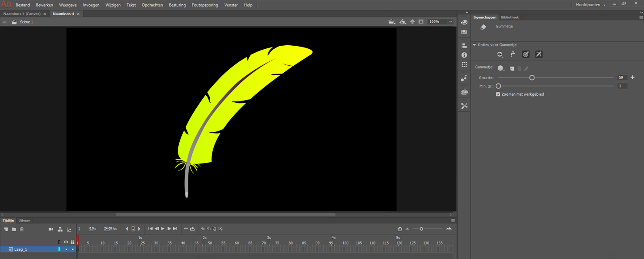Open the Bestand menu

pos(23,5)
